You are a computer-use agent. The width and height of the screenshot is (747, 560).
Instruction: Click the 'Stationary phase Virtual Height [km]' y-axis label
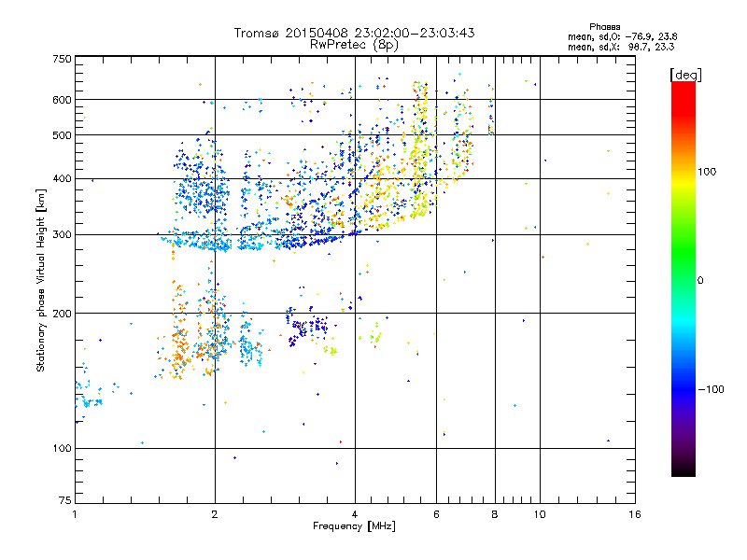click(x=41, y=280)
